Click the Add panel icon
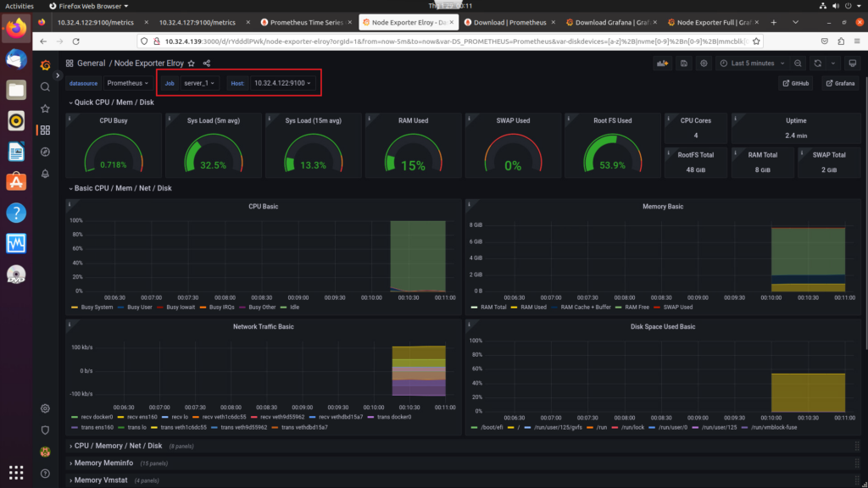The height and width of the screenshot is (488, 868). click(x=663, y=63)
